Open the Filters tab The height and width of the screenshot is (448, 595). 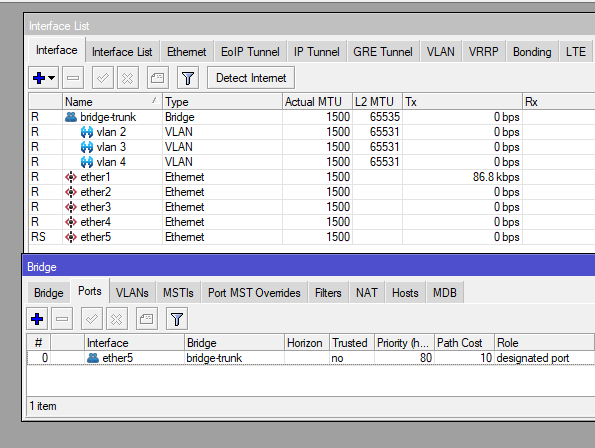[328, 293]
